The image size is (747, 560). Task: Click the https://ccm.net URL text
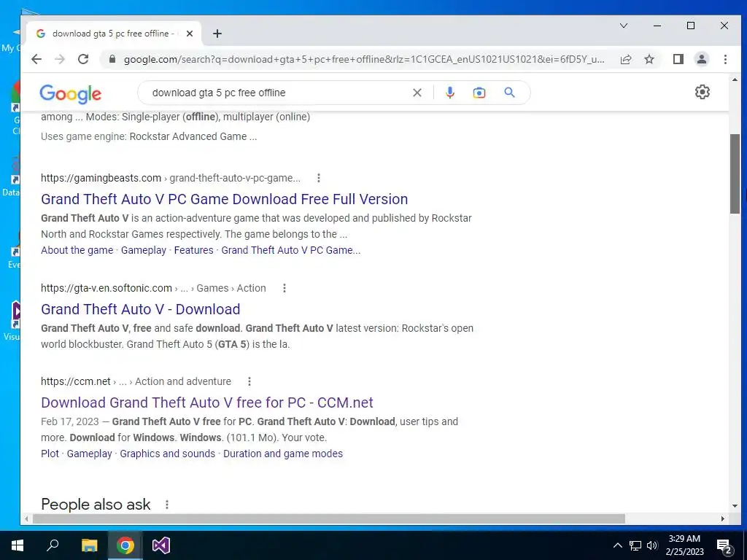click(x=75, y=381)
